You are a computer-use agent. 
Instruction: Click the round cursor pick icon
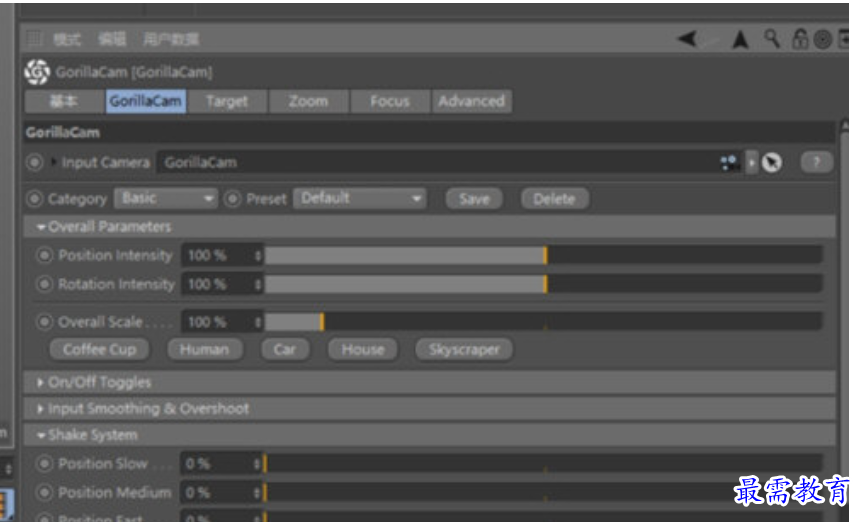point(772,163)
